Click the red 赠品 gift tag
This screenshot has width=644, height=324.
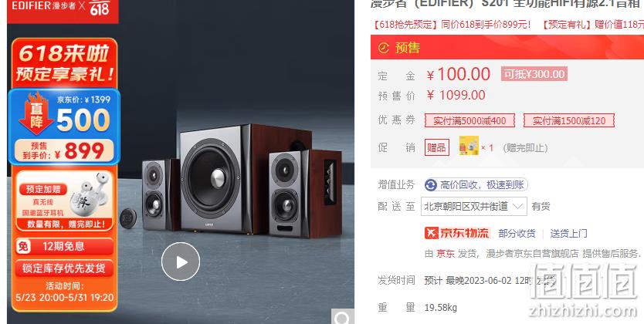[x=436, y=147]
